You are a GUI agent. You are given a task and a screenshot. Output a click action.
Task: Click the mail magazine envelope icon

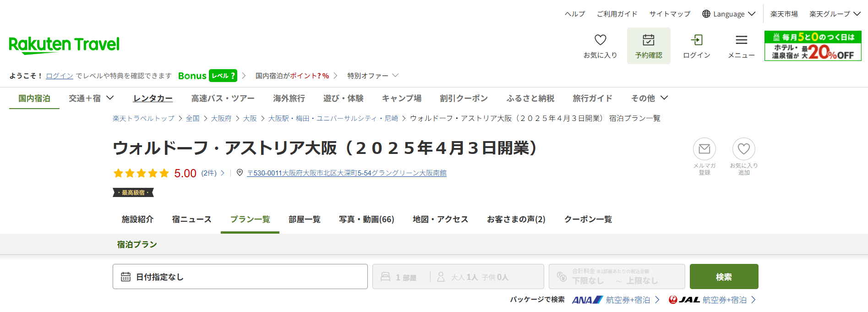[704, 149]
